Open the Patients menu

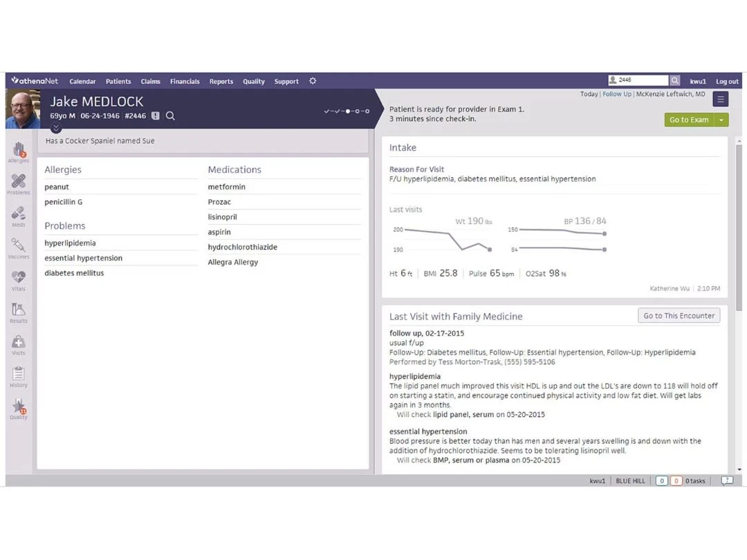pyautogui.click(x=118, y=82)
